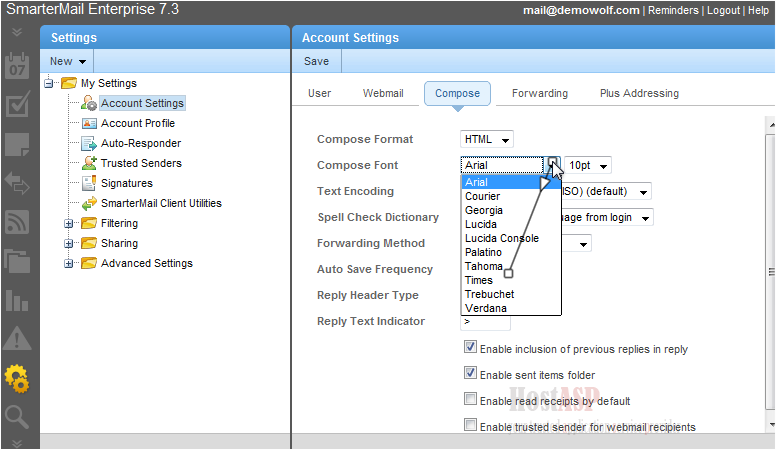
Task: Select Times in the font list
Action: tap(511, 280)
